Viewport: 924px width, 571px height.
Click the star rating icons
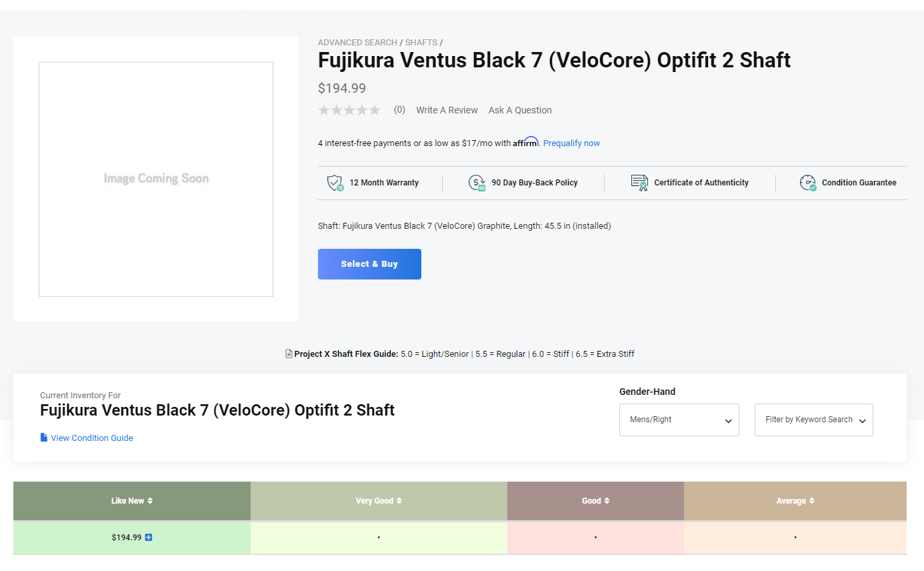pyautogui.click(x=349, y=110)
